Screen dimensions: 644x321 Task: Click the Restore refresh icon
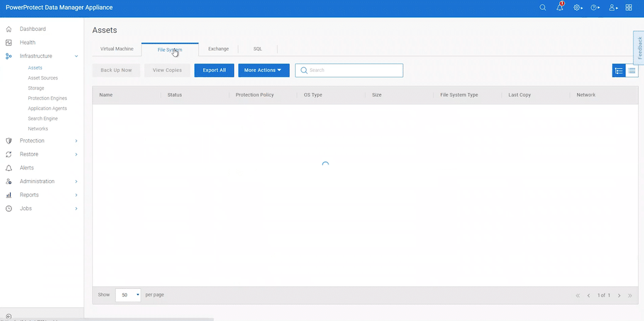click(x=9, y=155)
